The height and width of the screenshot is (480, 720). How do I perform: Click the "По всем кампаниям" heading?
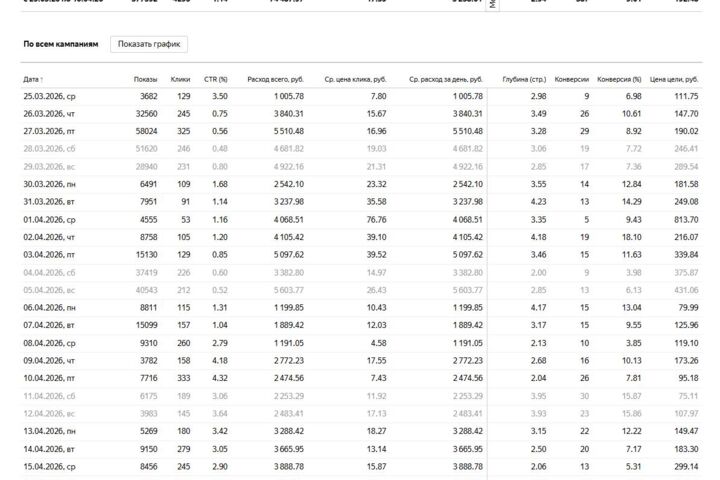61,44
